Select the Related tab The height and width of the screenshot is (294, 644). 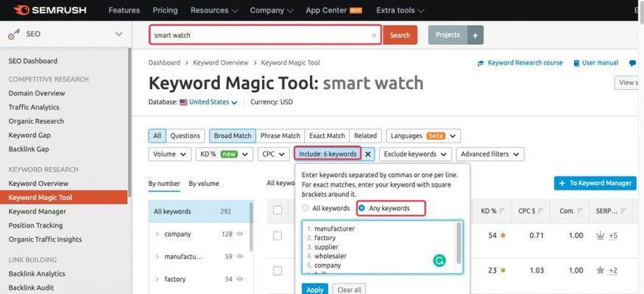pyautogui.click(x=366, y=136)
